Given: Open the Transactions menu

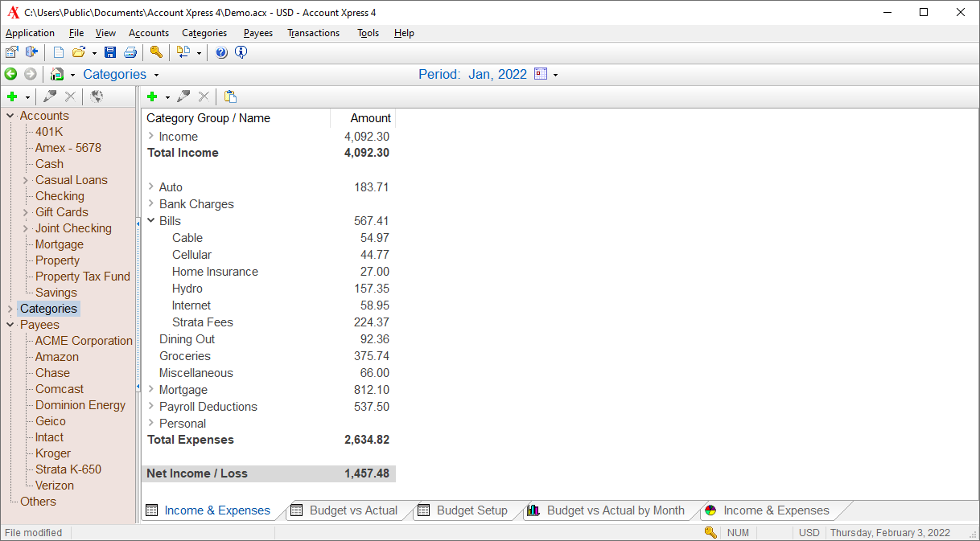Looking at the screenshot, I should 313,33.
